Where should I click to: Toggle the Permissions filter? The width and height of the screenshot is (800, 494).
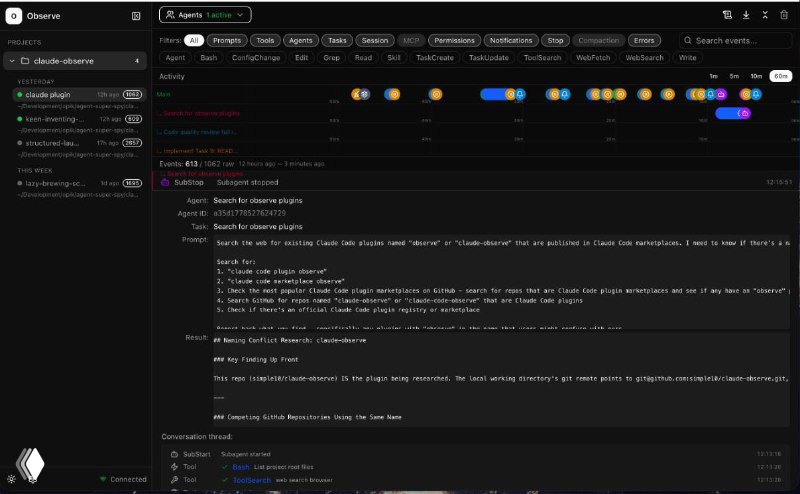point(455,40)
